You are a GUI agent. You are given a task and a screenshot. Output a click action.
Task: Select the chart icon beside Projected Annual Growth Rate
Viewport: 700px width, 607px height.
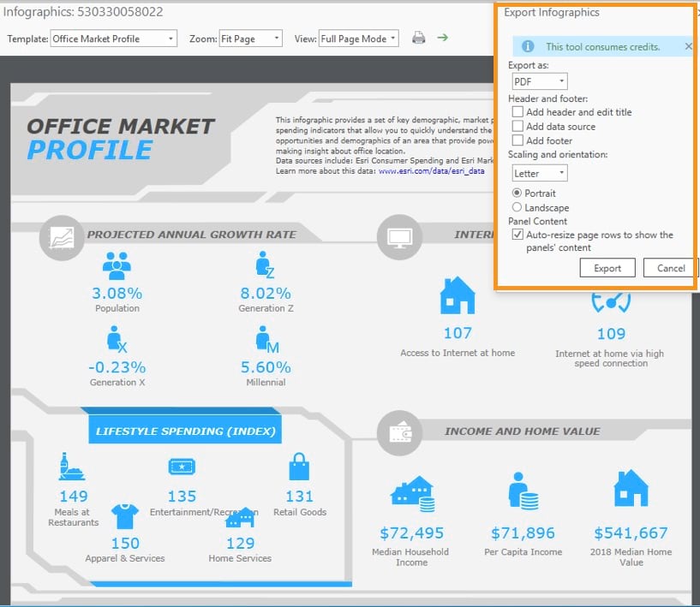point(60,236)
